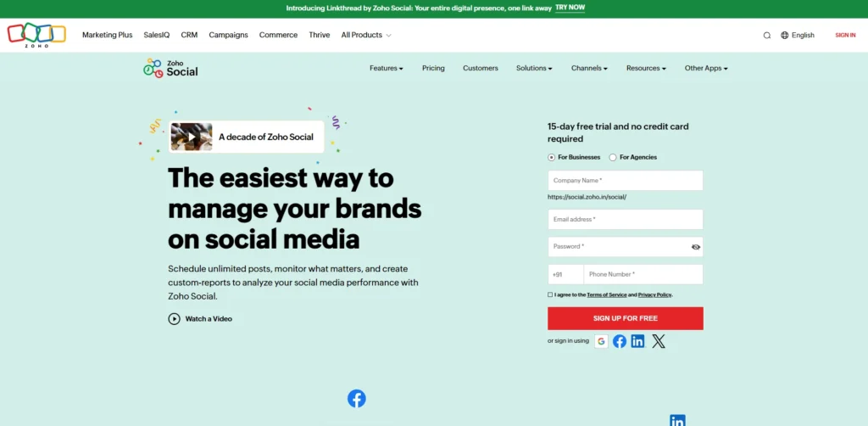868x426 pixels.
Task: Focus the Email address input field
Action: pos(626,220)
